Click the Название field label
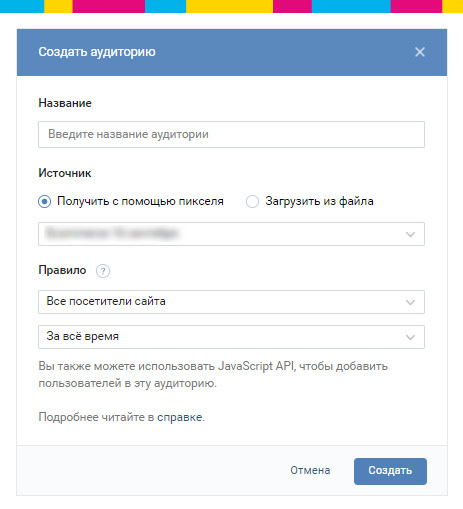Image resolution: width=463 pixels, height=509 pixels. click(x=65, y=103)
